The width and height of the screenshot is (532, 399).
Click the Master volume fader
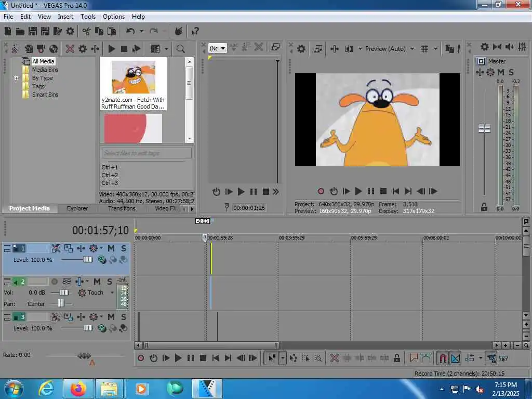484,129
